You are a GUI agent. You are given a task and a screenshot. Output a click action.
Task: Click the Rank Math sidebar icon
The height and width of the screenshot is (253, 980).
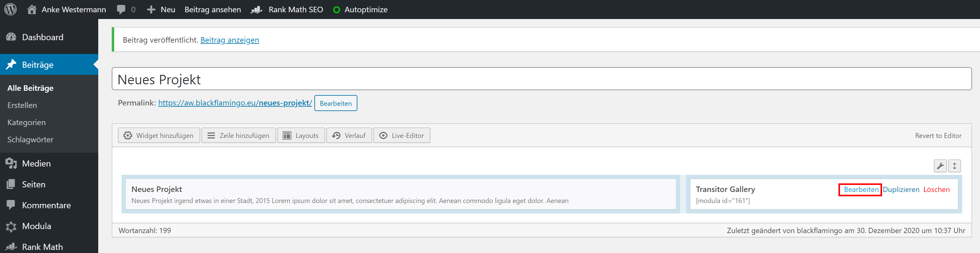tap(11, 247)
